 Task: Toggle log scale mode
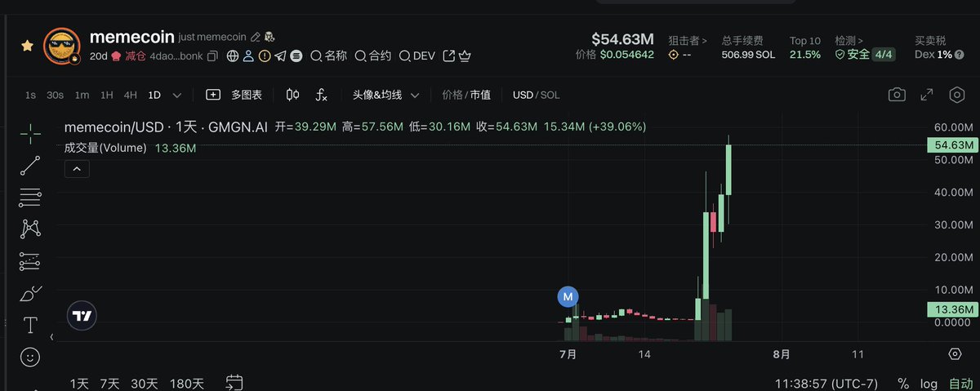929,383
